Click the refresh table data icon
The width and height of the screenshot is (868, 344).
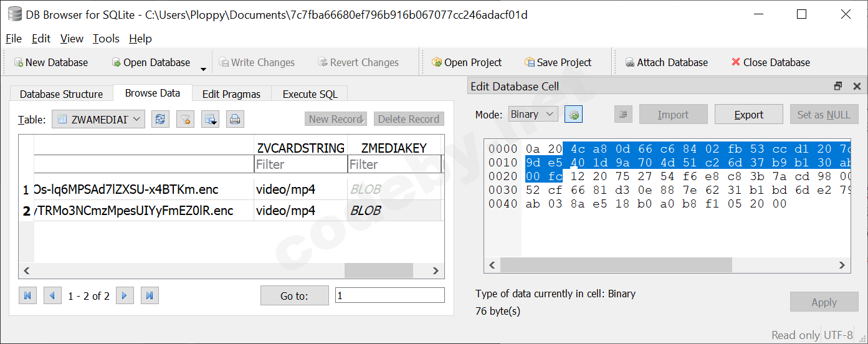pos(161,119)
